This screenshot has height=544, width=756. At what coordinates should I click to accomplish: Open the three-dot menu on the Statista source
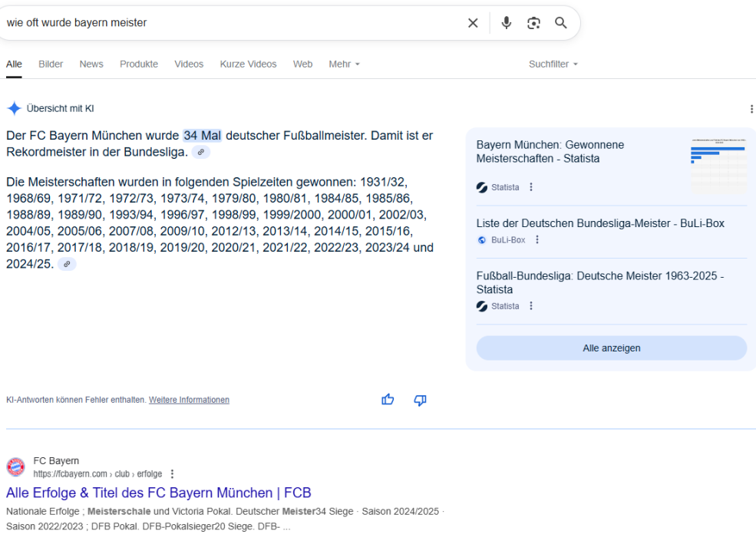tap(532, 186)
